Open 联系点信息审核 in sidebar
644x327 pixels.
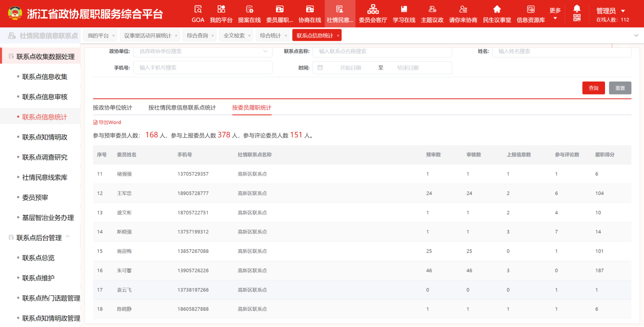coord(45,97)
